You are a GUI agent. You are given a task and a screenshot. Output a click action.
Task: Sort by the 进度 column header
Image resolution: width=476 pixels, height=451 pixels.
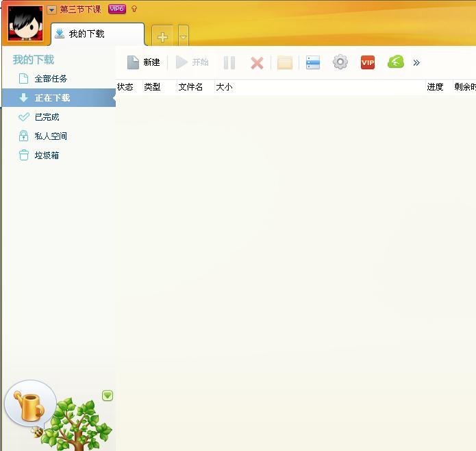pyautogui.click(x=435, y=87)
